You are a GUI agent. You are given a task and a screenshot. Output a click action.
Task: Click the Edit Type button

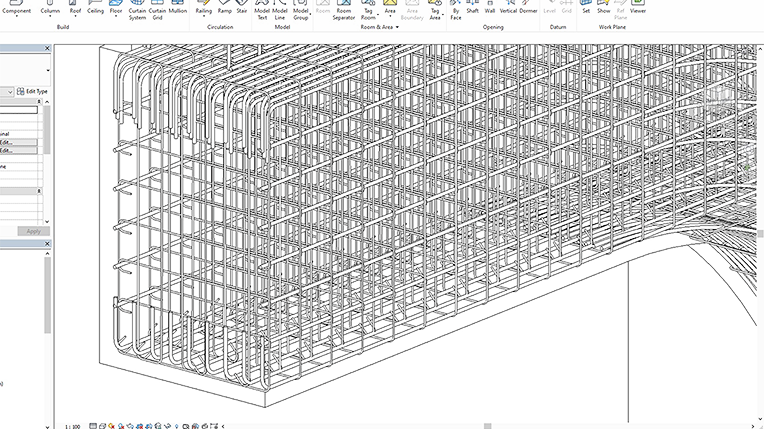tap(33, 91)
